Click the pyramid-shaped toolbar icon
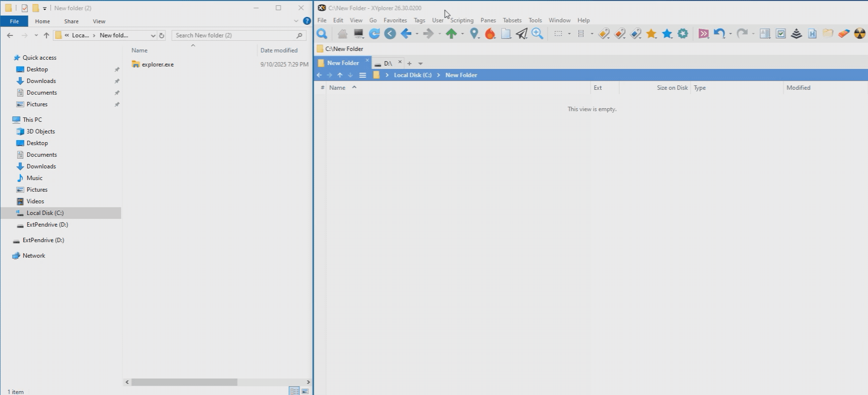Image resolution: width=868 pixels, height=395 pixels. [x=796, y=33]
